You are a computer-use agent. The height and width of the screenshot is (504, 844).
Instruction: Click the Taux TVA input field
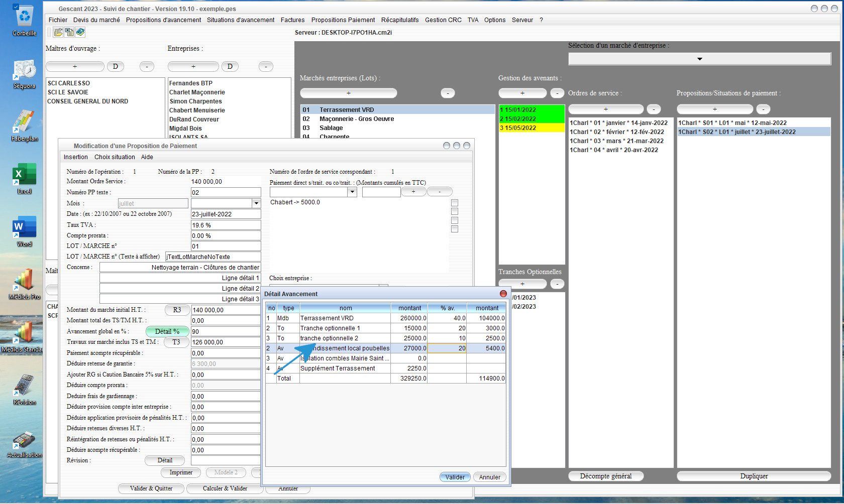click(x=226, y=225)
